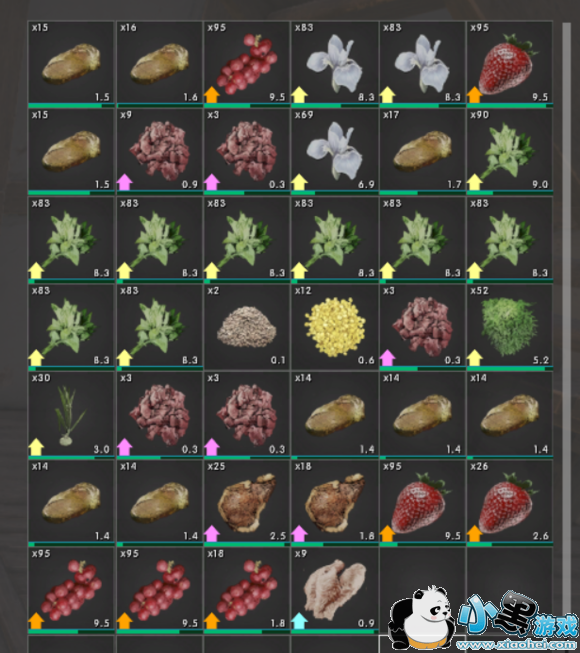Screen dimensions: 580x653
Task: Select the x18 red berries cluster
Action: [247, 590]
